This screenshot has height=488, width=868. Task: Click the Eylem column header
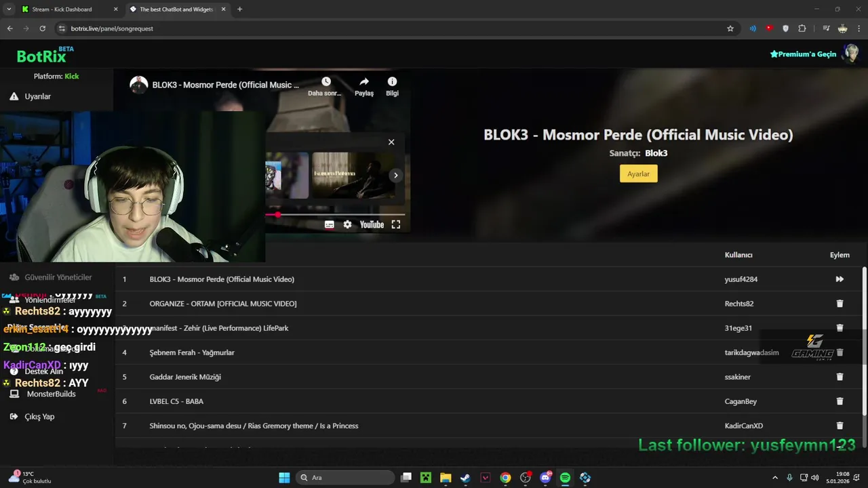[x=840, y=255]
